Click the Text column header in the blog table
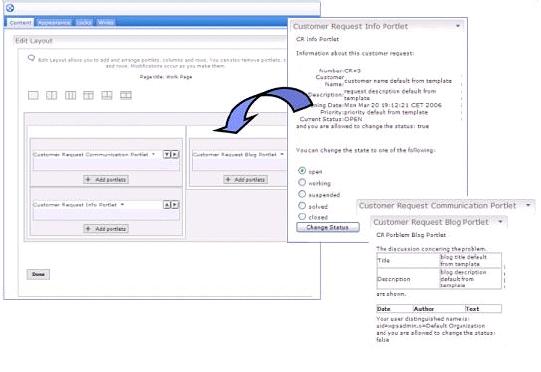The width and height of the screenshot is (541, 372). (x=473, y=309)
